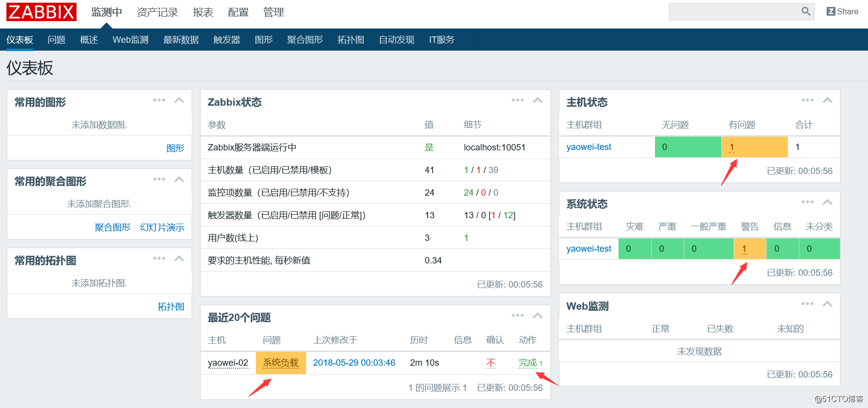The image size is (868, 408).
Task: Follow the 拓扑图 link in 常用的拓扑图 footer
Action: tap(171, 306)
